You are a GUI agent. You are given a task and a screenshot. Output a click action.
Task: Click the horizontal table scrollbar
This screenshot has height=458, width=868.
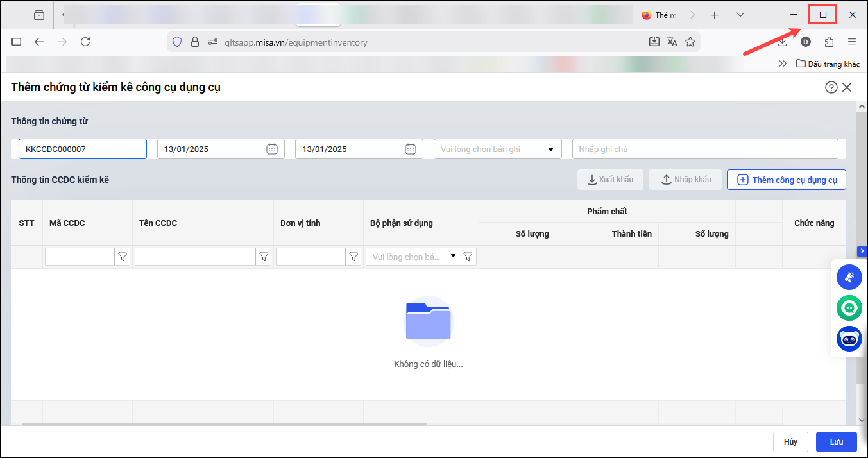(x=224, y=423)
